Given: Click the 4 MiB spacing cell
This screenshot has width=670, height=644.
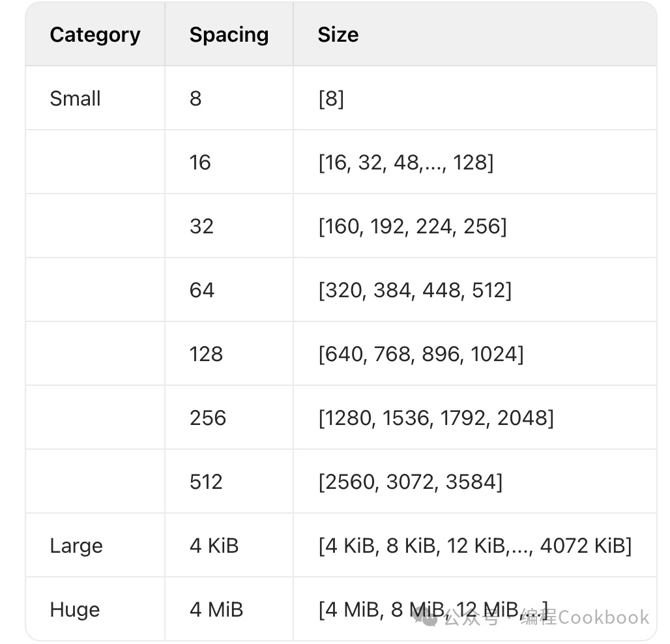Looking at the screenshot, I should [216, 609].
